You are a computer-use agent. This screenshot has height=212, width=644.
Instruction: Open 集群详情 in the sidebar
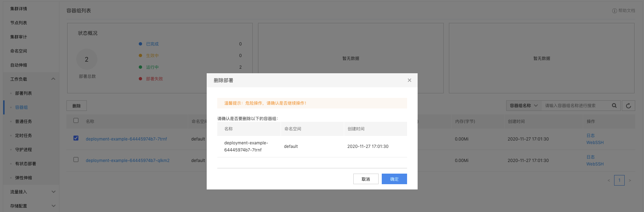coord(19,9)
